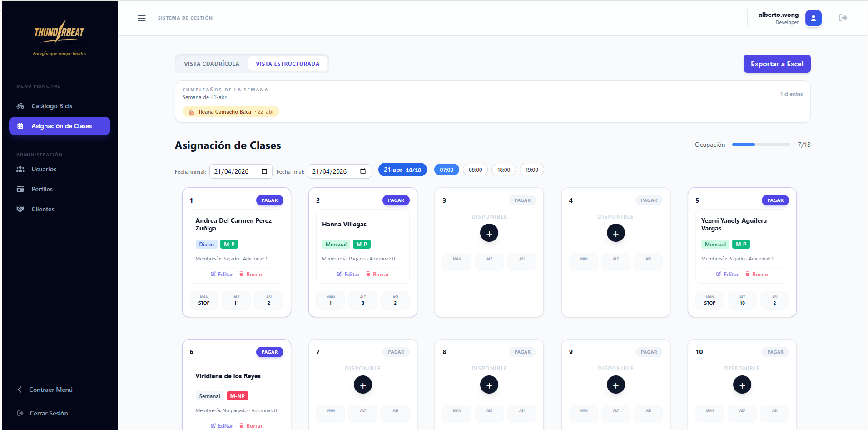Click PAGAR on bike 2 card
This screenshot has width=868, height=430.
(396, 200)
